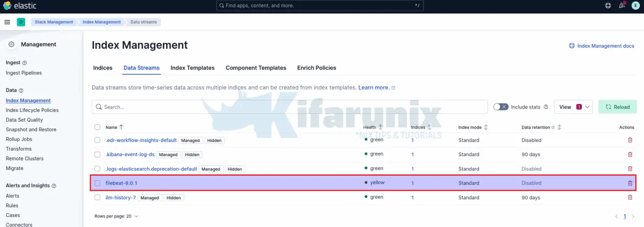Screen dimensions: 644x227
Task: Open the newsfeed notifications icon
Action: click(x=622, y=5)
